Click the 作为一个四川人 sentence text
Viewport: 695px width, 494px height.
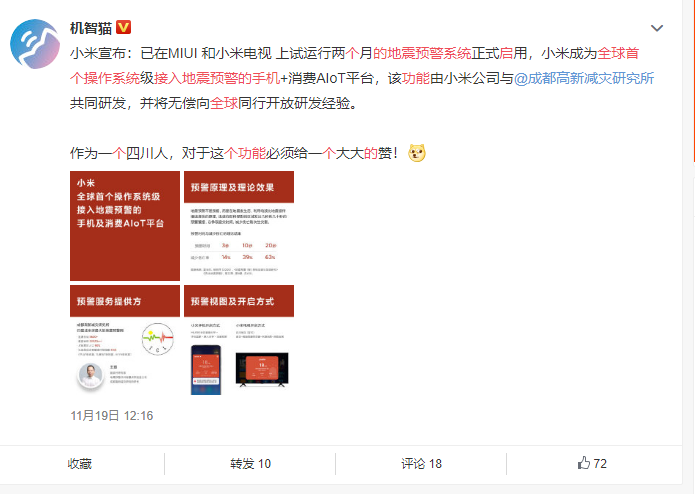coord(118,153)
